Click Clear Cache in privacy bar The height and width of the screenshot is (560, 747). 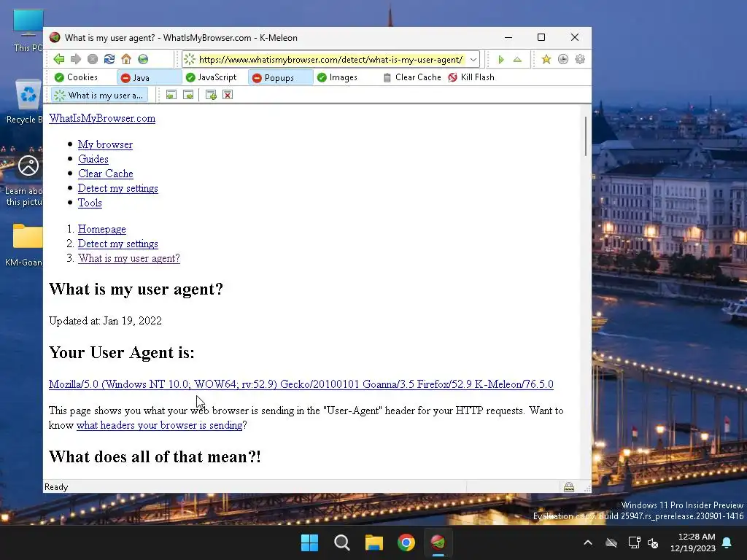pyautogui.click(x=412, y=77)
